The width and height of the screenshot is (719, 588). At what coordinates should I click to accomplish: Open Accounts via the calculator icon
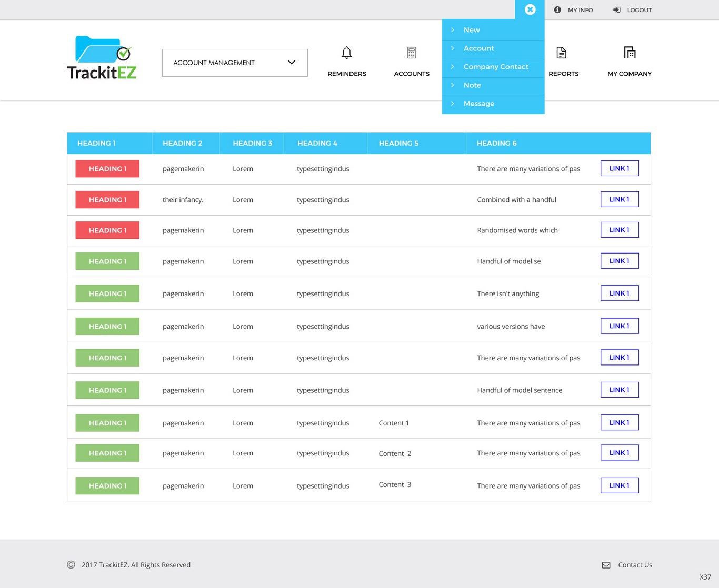click(412, 53)
